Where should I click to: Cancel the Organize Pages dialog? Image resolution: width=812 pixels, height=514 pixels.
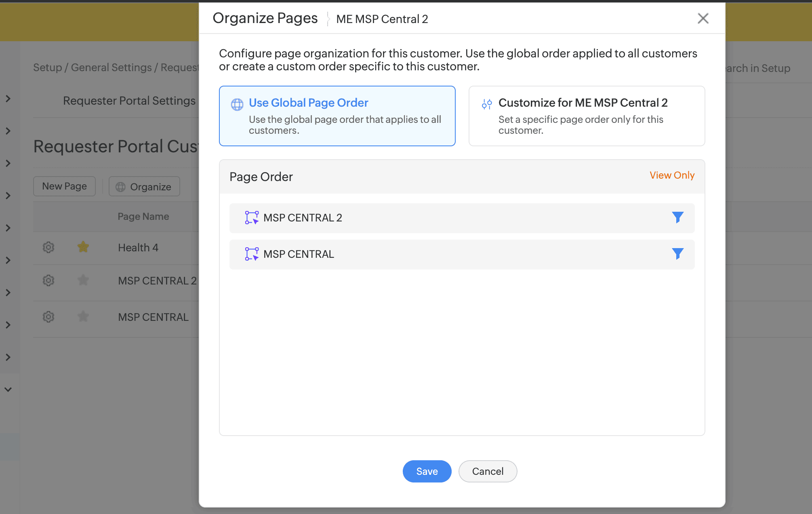tap(488, 471)
